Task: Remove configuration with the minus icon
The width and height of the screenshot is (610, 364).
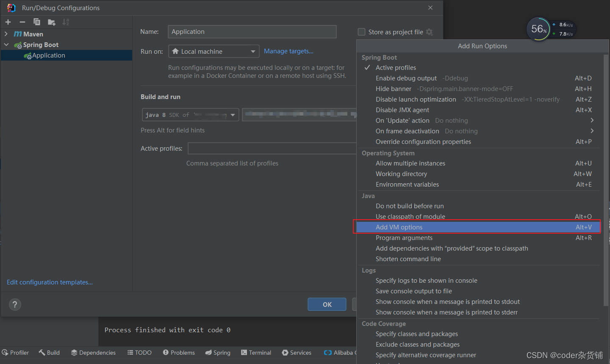Action: [x=22, y=22]
